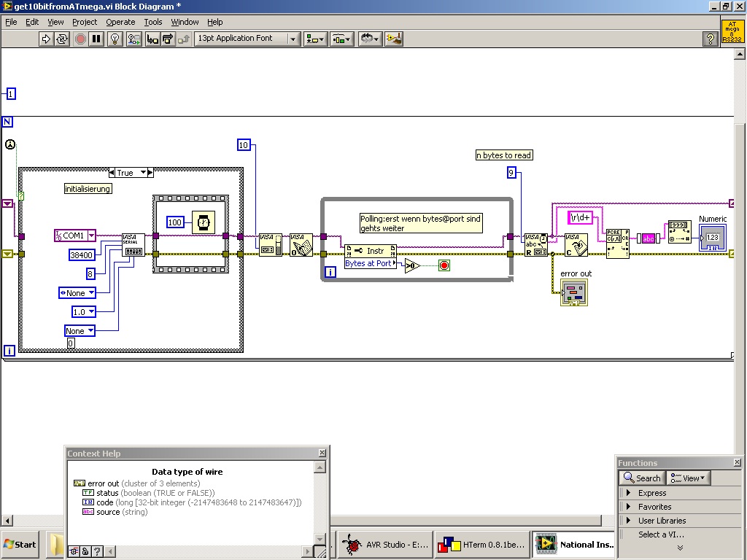This screenshot has width=747, height=560.
Task: Open the Operate menu
Action: 120,22
